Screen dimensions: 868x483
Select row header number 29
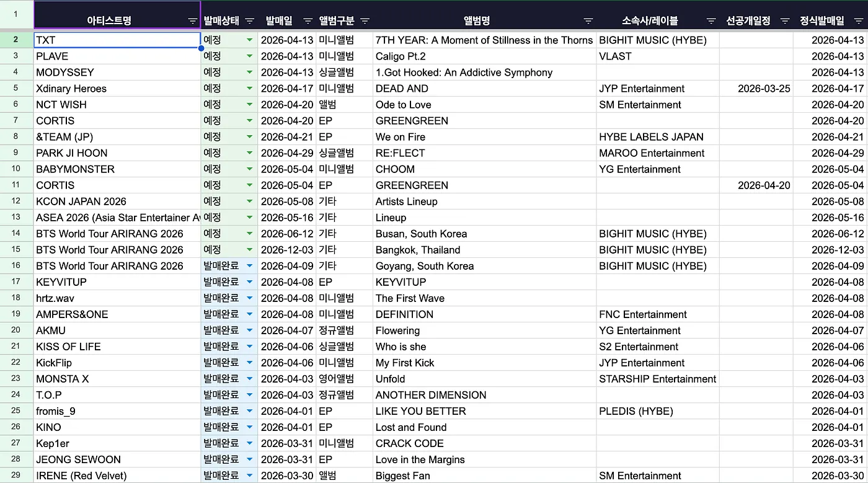pyautogui.click(x=16, y=476)
